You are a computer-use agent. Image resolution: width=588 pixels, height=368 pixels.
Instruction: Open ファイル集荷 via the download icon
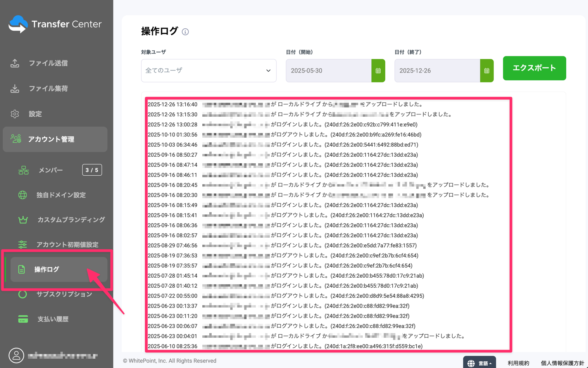pyautogui.click(x=15, y=88)
